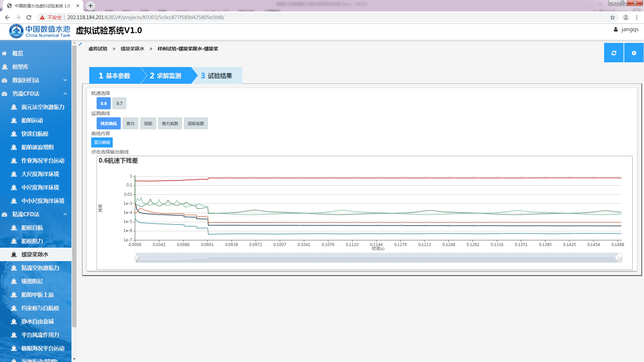This screenshot has height=362, width=644.
Task: Open 船模阻力 in the sidebar
Action: [x=32, y=241]
